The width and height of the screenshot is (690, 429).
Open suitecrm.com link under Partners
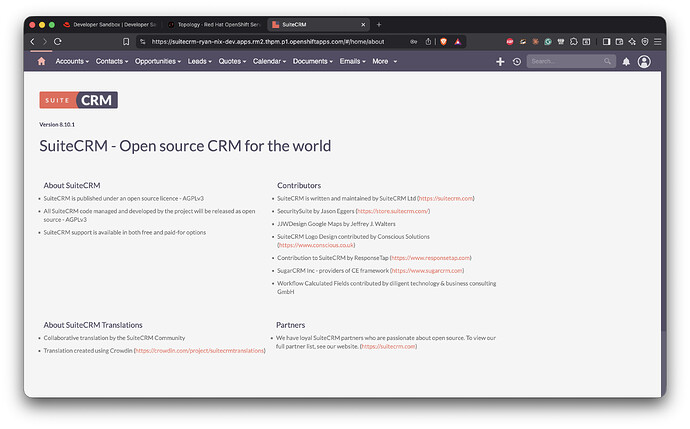coord(389,347)
